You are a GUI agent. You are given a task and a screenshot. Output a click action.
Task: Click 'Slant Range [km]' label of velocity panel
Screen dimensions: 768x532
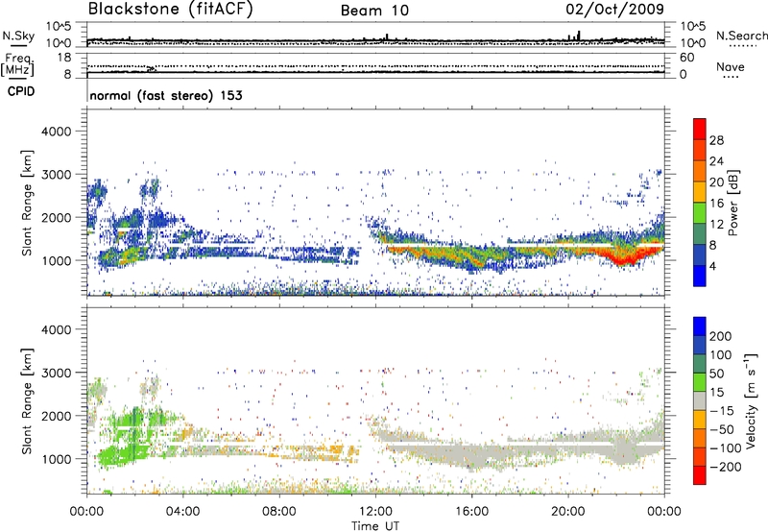click(x=27, y=401)
